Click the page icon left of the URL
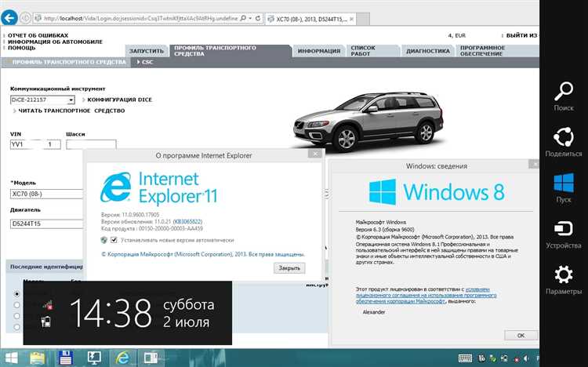The image size is (588, 367). (37, 18)
